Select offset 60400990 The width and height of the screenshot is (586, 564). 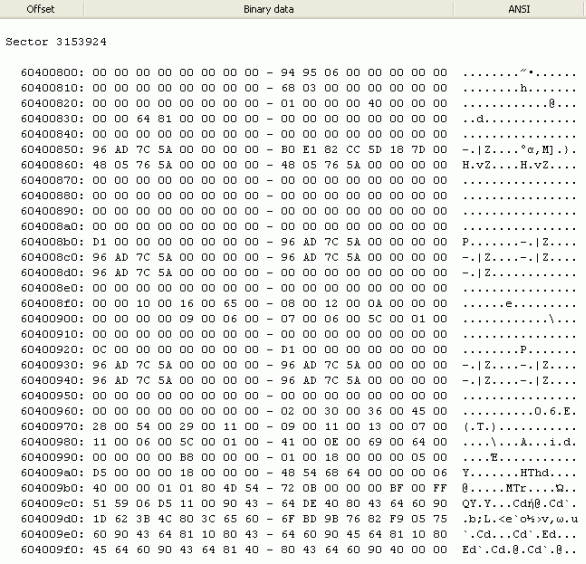[52, 457]
